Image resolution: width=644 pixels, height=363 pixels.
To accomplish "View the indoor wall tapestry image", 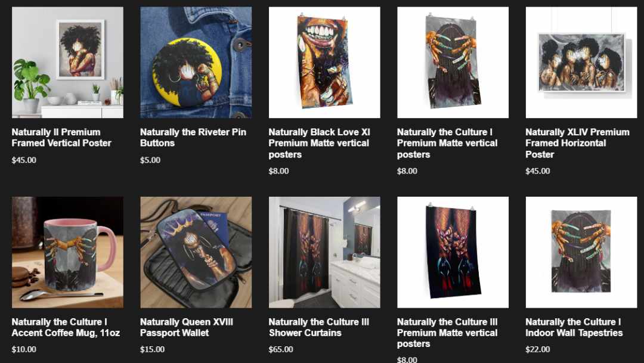I will click(581, 252).
